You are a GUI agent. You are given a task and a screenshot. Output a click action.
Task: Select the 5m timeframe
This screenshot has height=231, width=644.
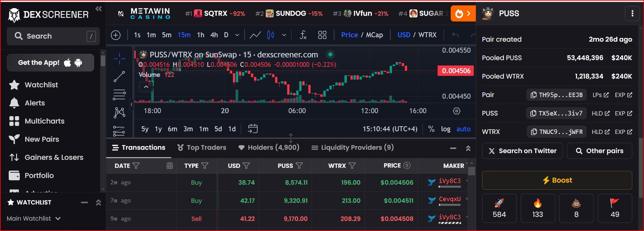167,35
